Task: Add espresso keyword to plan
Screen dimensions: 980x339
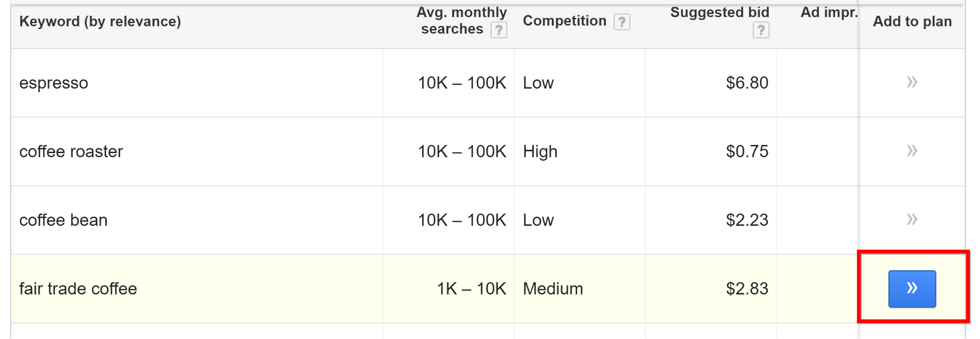Action: coord(911,82)
